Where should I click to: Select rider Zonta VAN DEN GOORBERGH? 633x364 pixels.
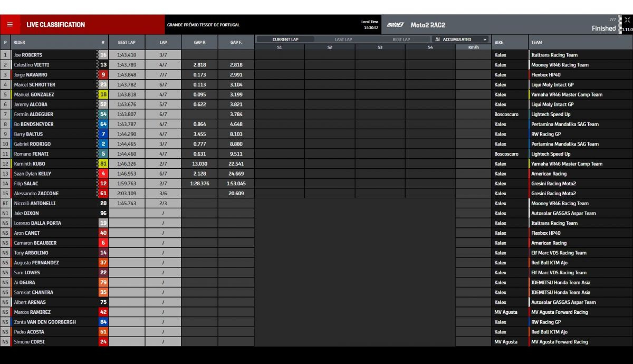45,322
